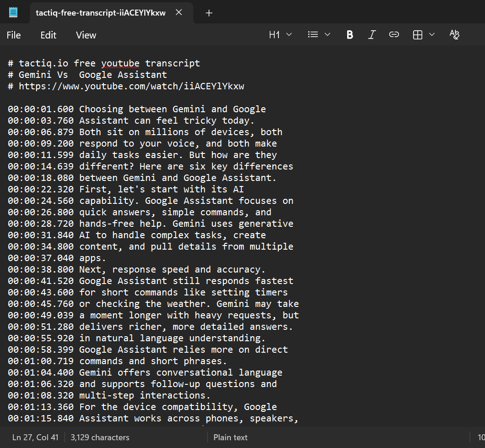Open the table options dropdown
Screen dimensions: 485x448
431,34
